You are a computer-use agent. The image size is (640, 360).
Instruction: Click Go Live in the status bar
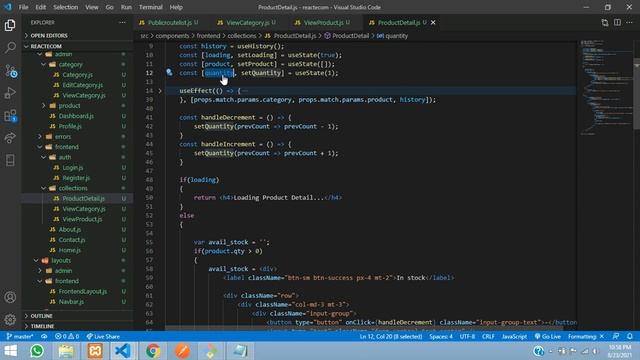click(547, 336)
